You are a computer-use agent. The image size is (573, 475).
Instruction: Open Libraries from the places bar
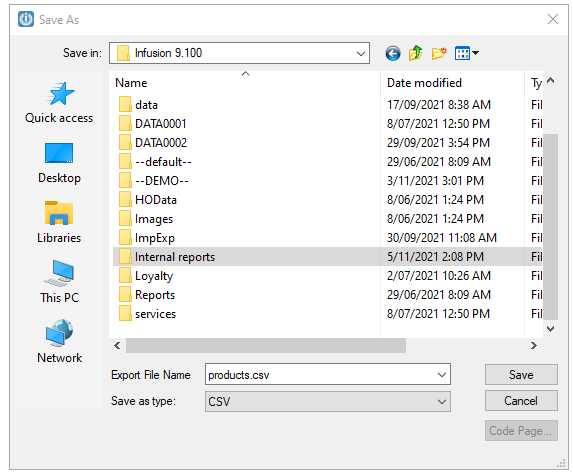59,223
